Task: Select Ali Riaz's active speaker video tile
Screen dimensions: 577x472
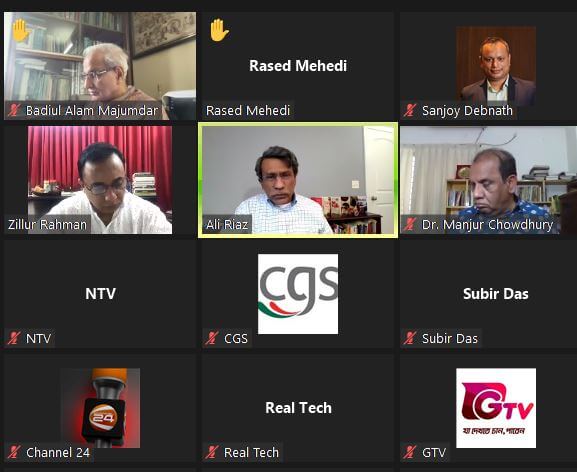Action: click(x=298, y=180)
